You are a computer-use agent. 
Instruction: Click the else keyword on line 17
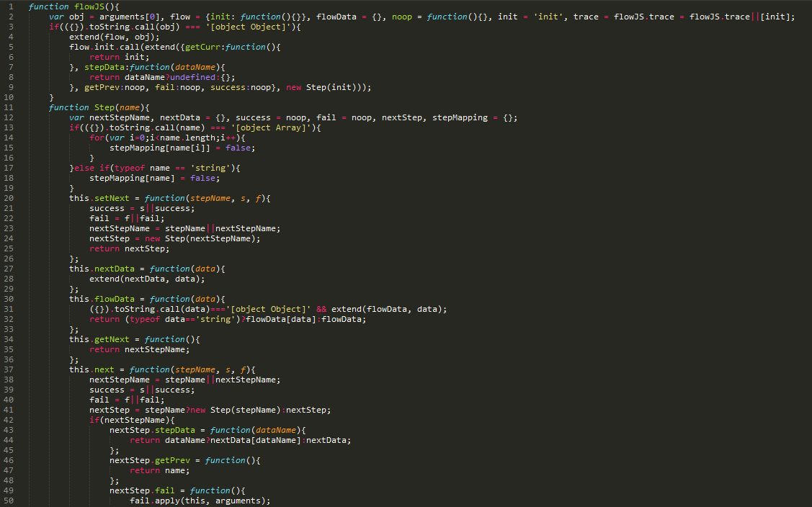(84, 168)
